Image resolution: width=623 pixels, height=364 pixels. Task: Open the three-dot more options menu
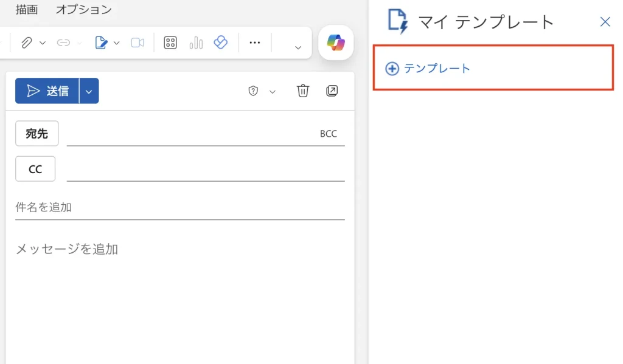click(x=255, y=43)
